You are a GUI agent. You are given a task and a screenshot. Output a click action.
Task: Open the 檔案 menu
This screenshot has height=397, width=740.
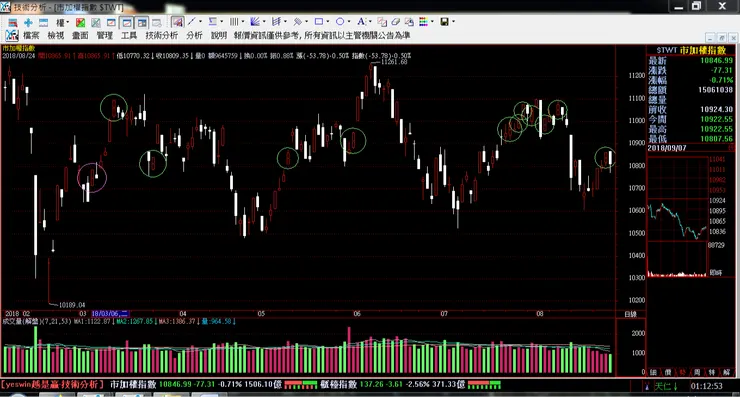coord(32,35)
